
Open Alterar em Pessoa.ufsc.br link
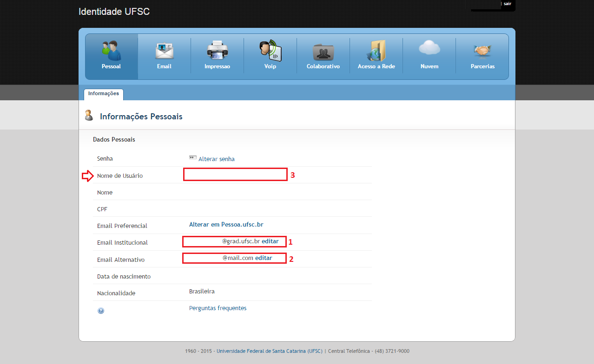[226, 224]
